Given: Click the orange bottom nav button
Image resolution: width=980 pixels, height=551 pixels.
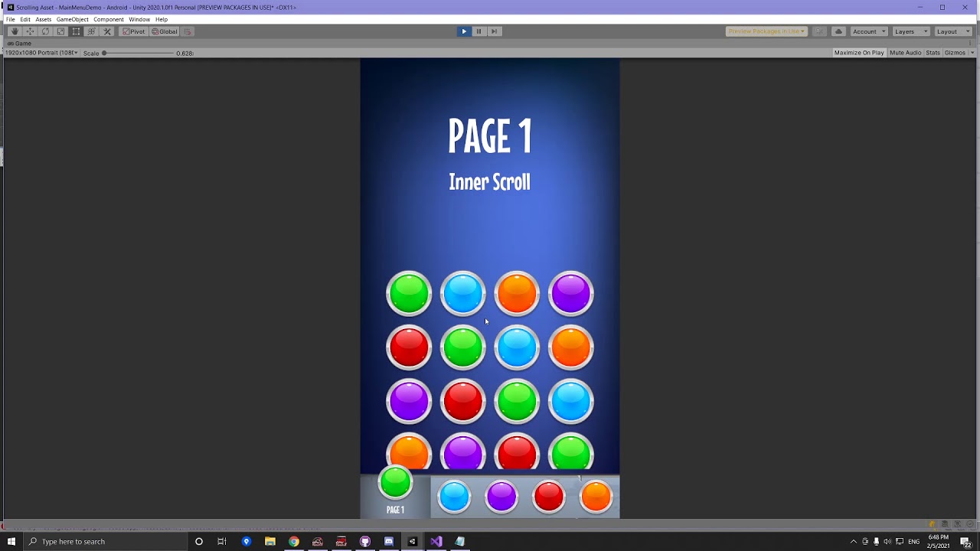Looking at the screenshot, I should [596, 497].
